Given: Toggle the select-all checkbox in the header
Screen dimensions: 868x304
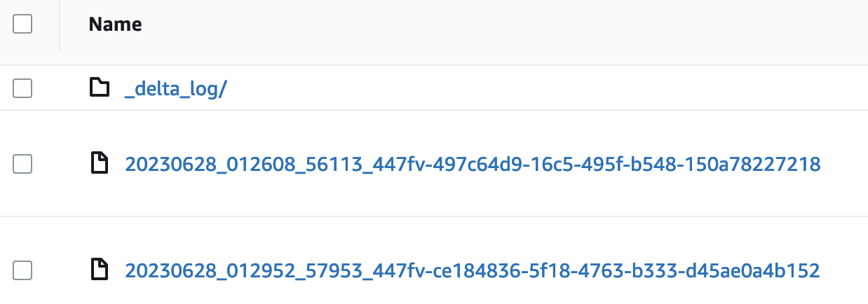Looking at the screenshot, I should pos(23,24).
